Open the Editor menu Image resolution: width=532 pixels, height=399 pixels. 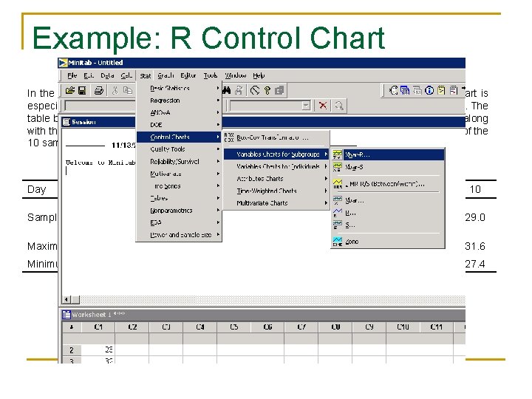coord(188,75)
